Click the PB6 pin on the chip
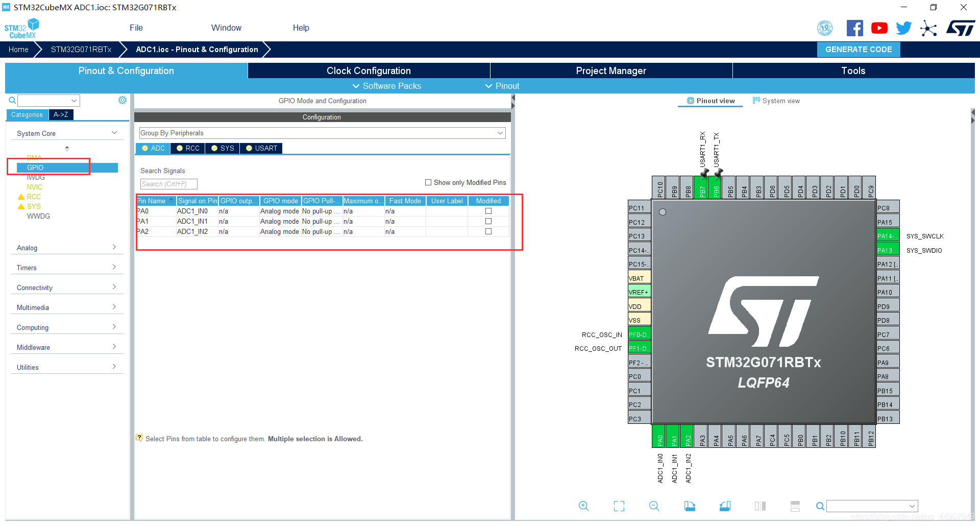The height and width of the screenshot is (526, 980). tap(716, 187)
